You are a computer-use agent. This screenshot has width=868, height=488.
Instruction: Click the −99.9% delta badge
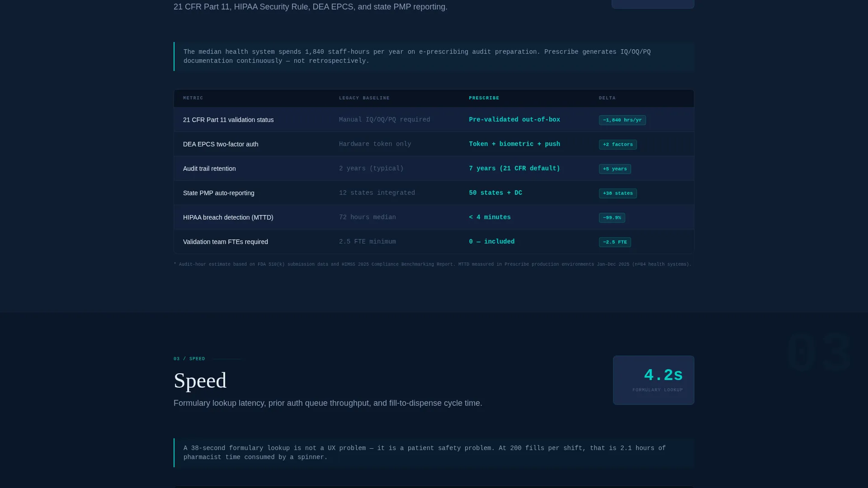(612, 218)
